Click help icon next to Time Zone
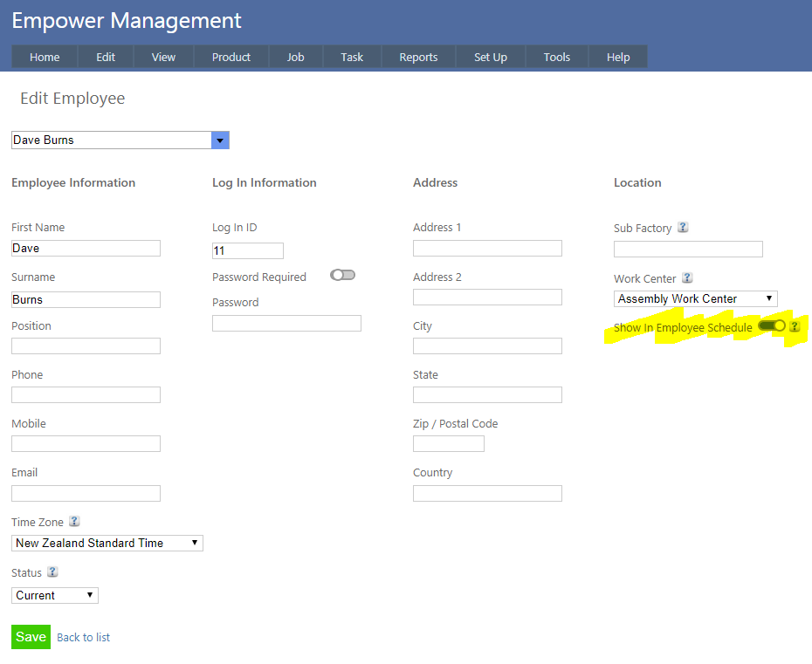 (x=74, y=522)
